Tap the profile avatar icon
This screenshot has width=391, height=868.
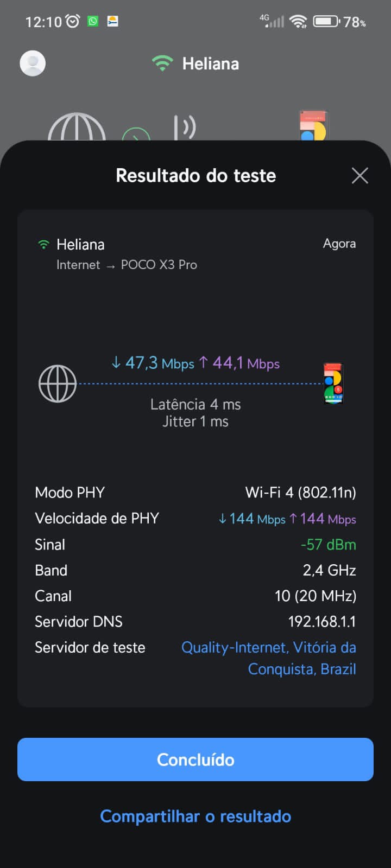33,63
